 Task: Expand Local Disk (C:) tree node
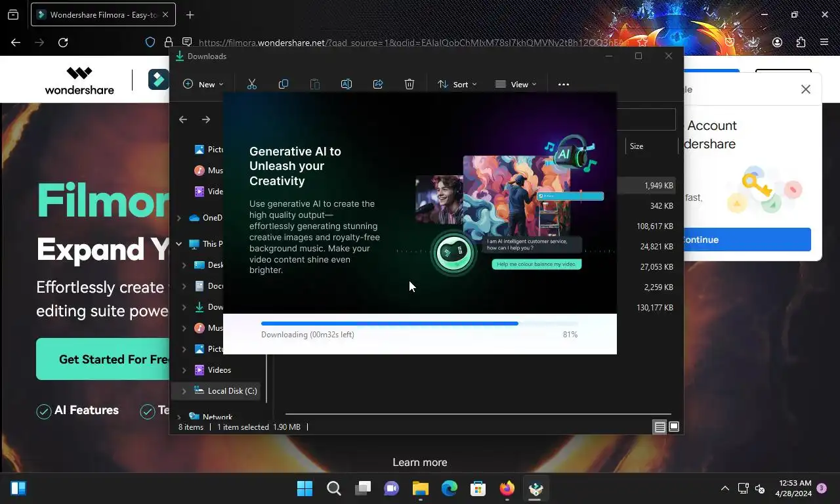(184, 391)
